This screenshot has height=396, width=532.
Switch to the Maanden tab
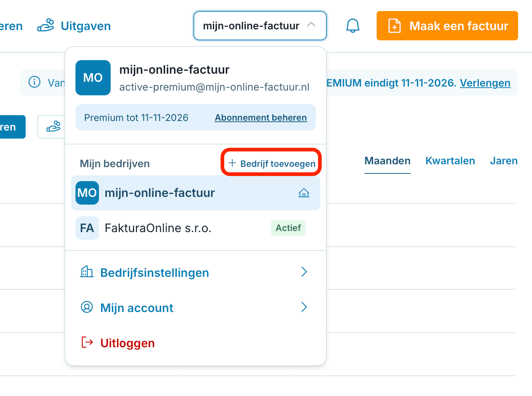click(x=387, y=161)
